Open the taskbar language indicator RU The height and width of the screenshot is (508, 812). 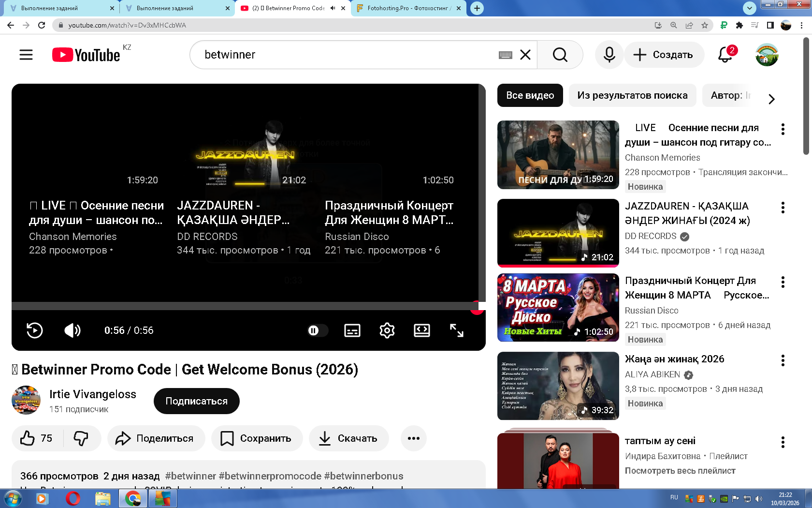[x=674, y=497]
